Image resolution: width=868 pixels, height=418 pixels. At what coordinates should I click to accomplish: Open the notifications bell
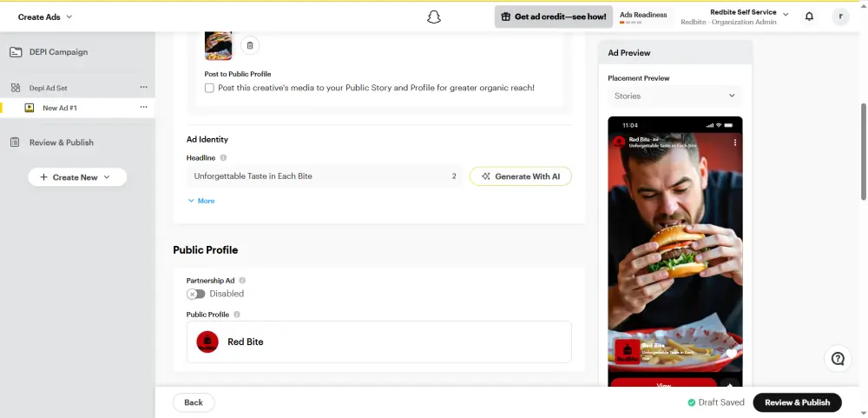click(x=809, y=17)
